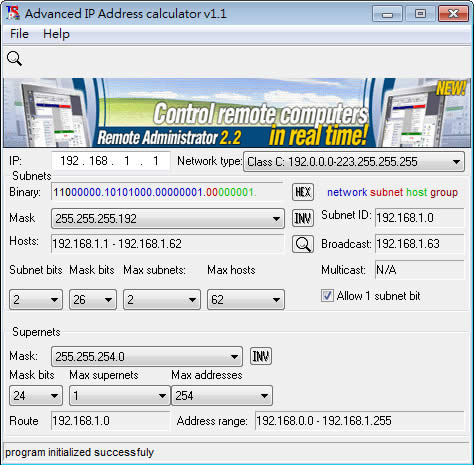Close the Advanced IP Address calculator window
The width and height of the screenshot is (475, 465).
453,14
